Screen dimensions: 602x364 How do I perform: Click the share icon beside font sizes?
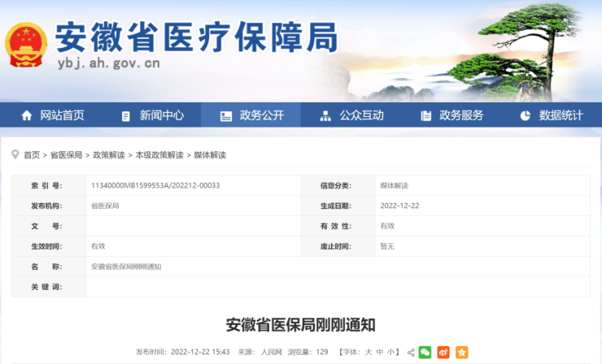411,353
